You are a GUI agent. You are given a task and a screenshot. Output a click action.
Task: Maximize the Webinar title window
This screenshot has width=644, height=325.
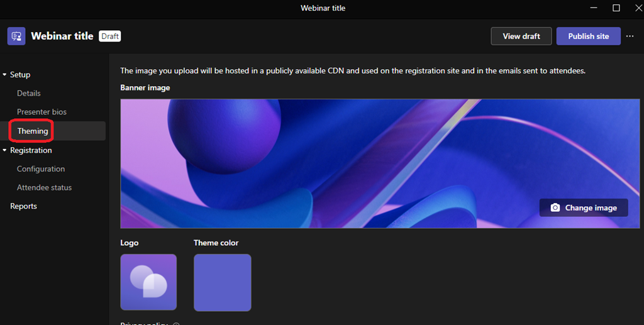tap(616, 8)
